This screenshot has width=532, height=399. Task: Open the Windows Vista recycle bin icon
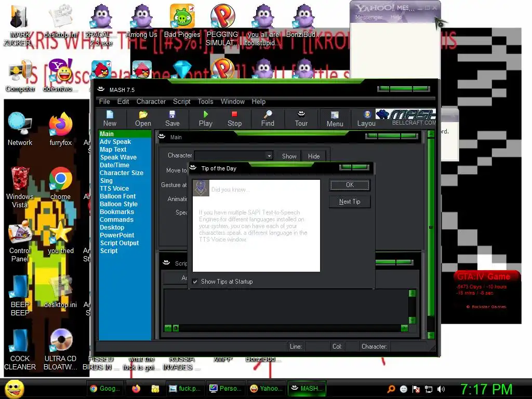(20, 187)
